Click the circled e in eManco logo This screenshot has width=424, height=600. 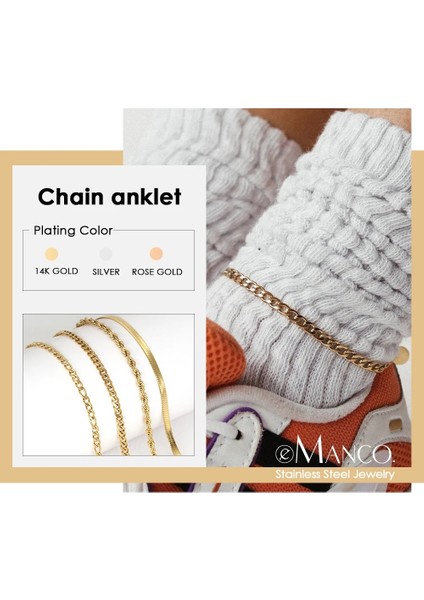coord(284,454)
